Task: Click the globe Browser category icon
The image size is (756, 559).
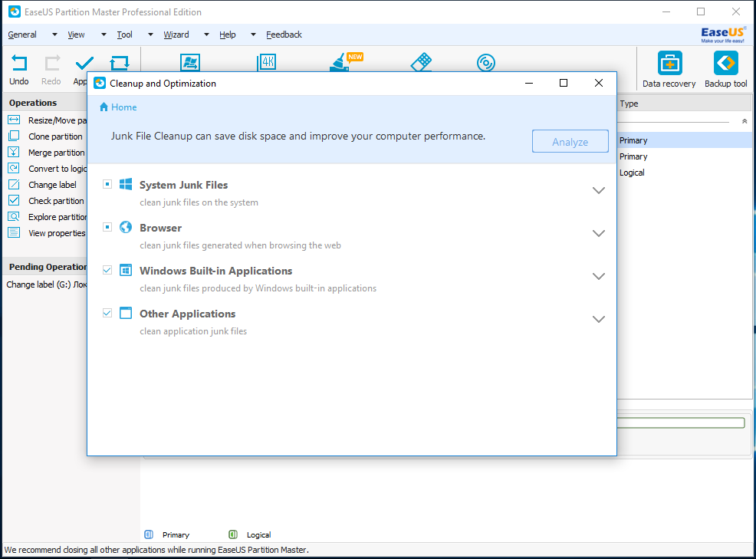Action: [126, 227]
